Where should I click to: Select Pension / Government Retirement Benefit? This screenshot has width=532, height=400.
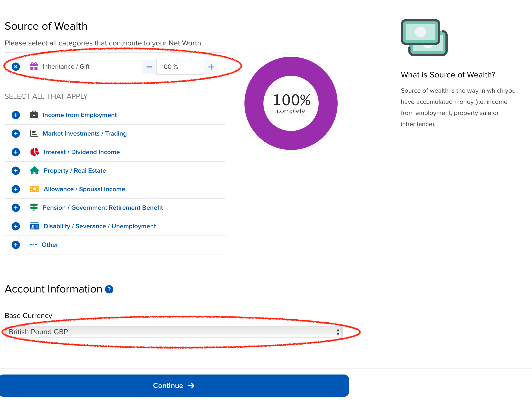(103, 208)
